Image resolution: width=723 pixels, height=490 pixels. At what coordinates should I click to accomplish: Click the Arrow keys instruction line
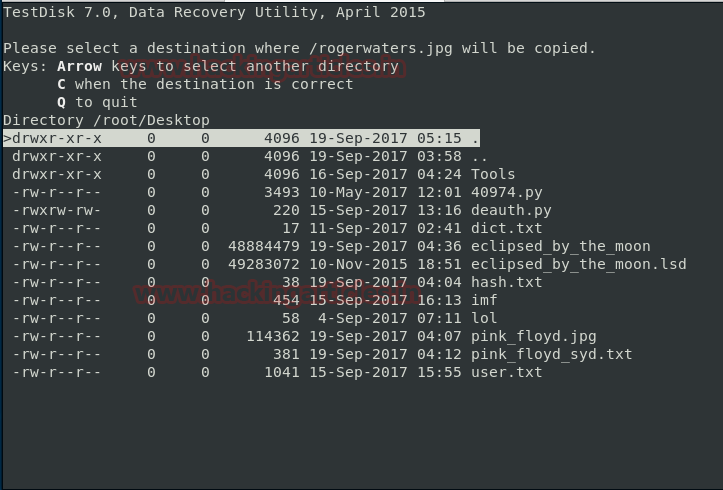point(228,66)
